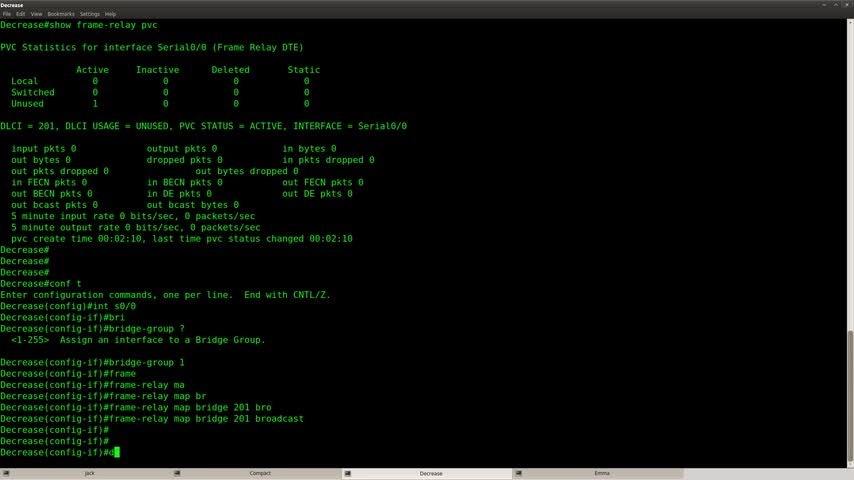
Task: Open the Help menu
Action: point(110,14)
